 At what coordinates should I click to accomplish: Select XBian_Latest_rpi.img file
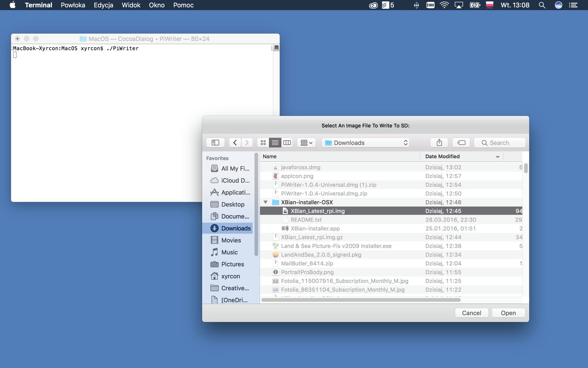pos(391,211)
